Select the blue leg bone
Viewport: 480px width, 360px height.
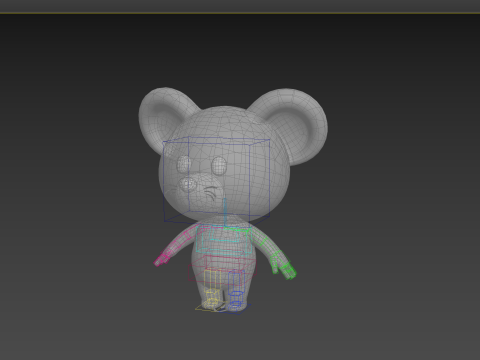pyautogui.click(x=236, y=282)
